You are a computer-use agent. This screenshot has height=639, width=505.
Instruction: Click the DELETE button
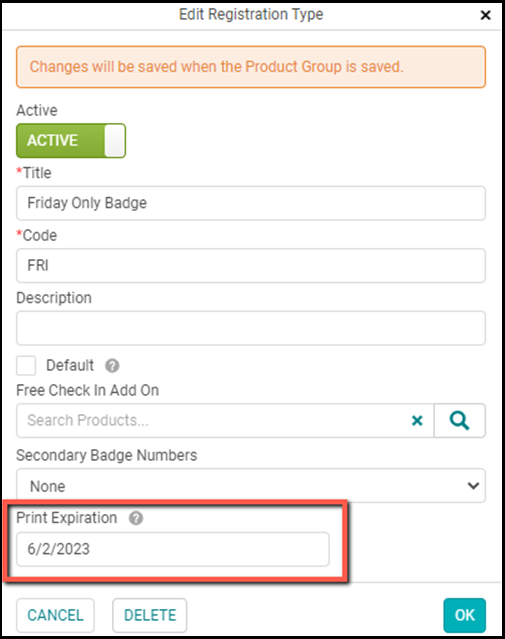coord(150,615)
